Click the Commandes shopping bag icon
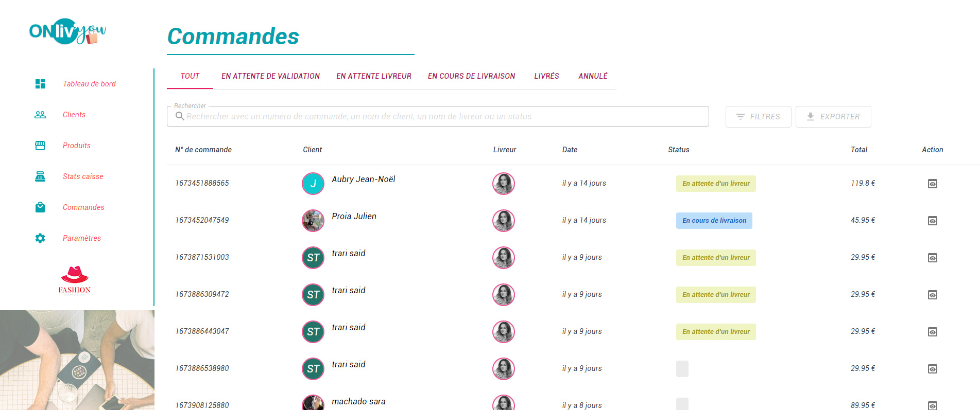The image size is (980, 410). click(x=40, y=207)
